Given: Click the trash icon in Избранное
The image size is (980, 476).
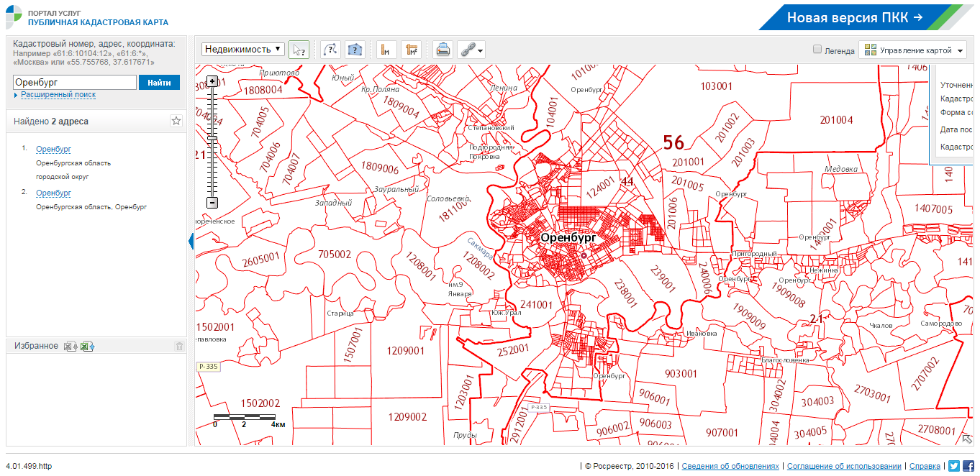Looking at the screenshot, I should 179,347.
